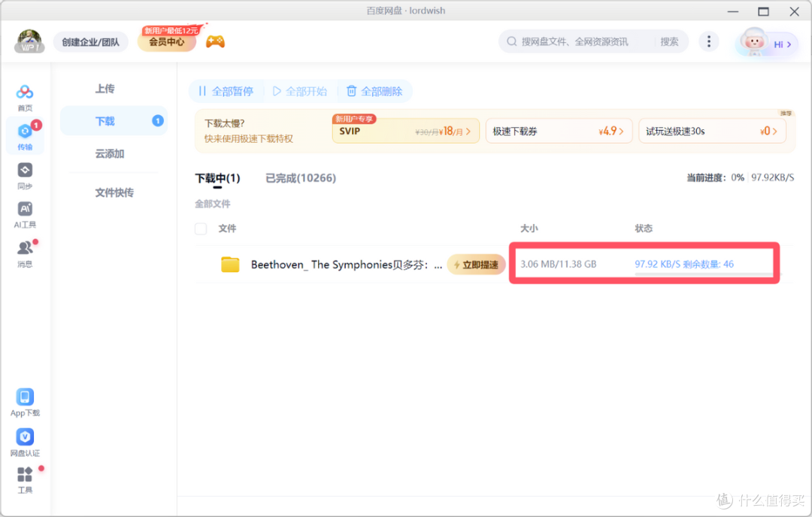Switch to the 下载中(1) tab
The image size is (812, 517).
click(x=217, y=179)
